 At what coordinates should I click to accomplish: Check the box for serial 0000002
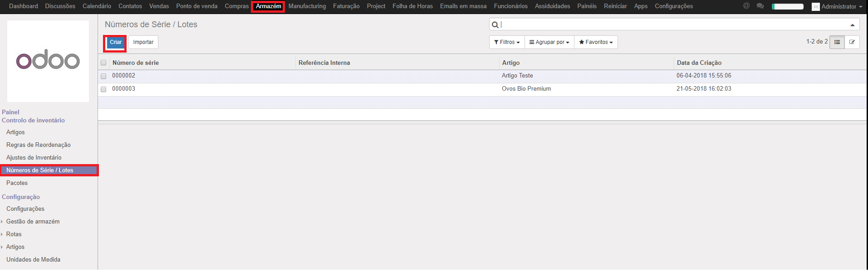tap(103, 76)
